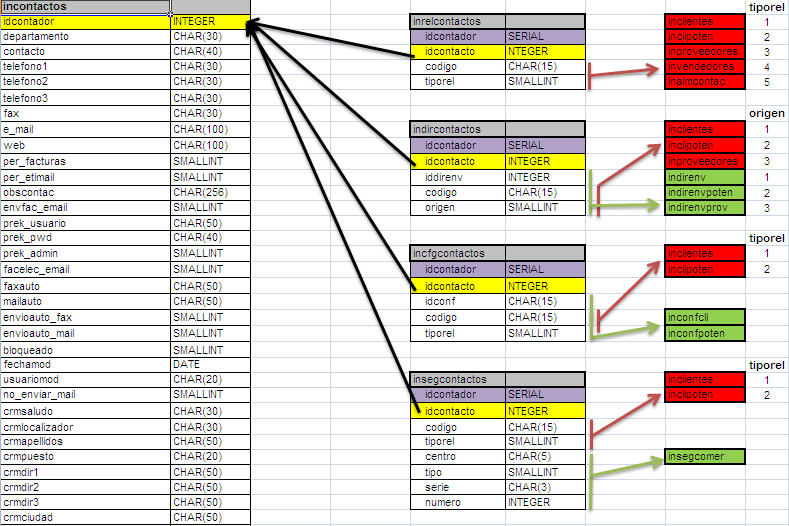789x526 pixels.
Task: Select the envioauto_fax cell
Action: point(85,318)
